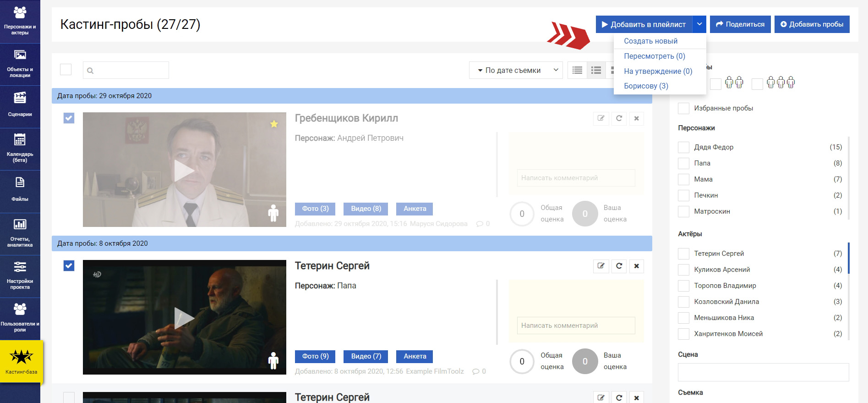Uncheck Тетерин Сергей Папа selection checkbox
The width and height of the screenshot is (868, 403).
click(69, 266)
